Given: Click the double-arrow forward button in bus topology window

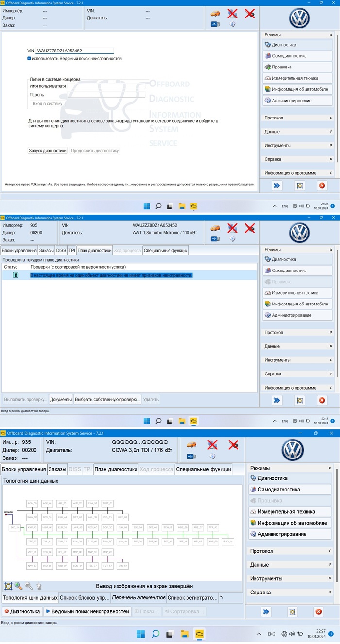Looking at the screenshot, I should pos(265,612).
